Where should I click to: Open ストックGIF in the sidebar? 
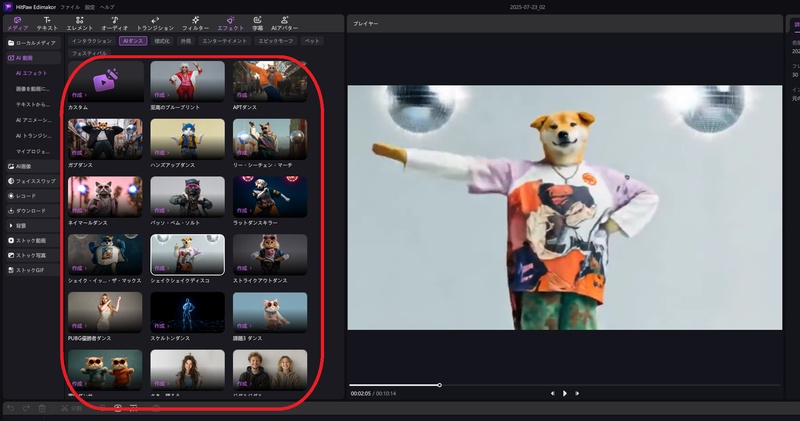pyautogui.click(x=33, y=270)
